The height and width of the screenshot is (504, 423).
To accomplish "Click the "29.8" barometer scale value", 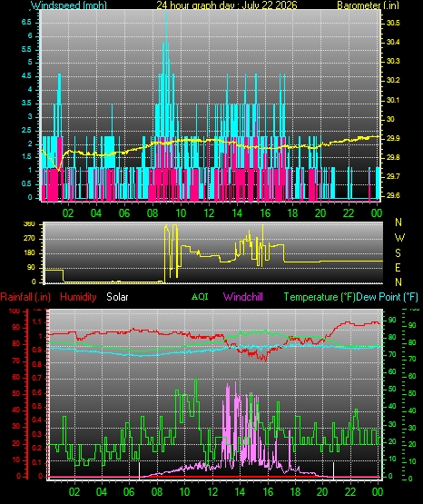I will [393, 157].
